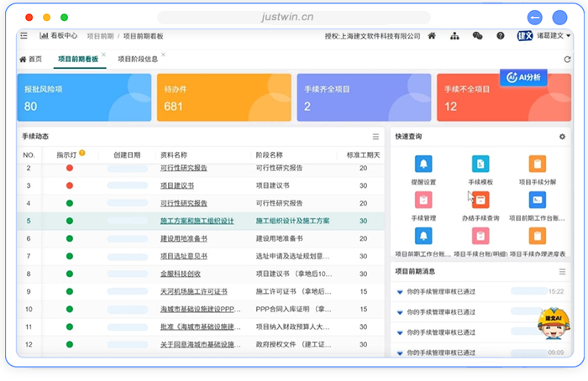Open the 手续动态 panel menu

pos(375,137)
